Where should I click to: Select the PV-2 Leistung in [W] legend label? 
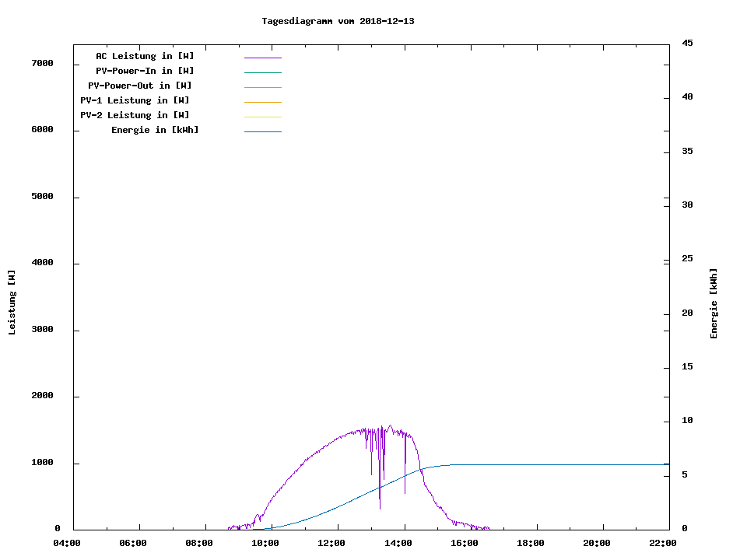click(x=135, y=115)
